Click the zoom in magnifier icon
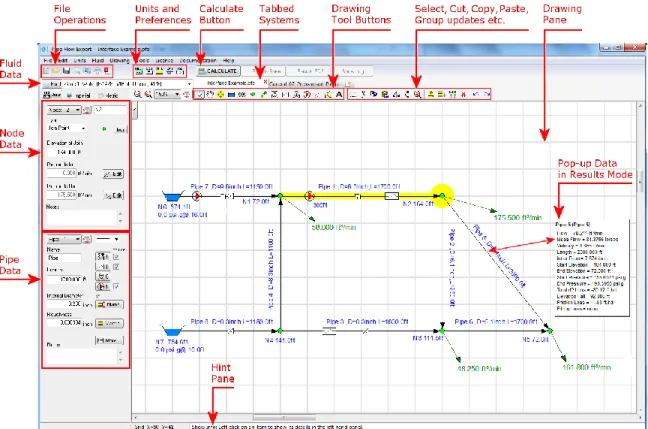648x429 pixels. (138, 95)
